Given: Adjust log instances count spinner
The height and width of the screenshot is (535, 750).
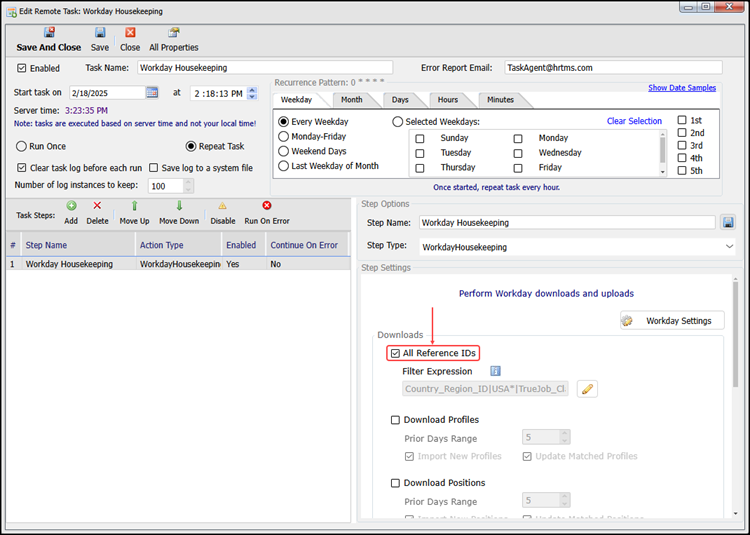Looking at the screenshot, I should [188, 186].
